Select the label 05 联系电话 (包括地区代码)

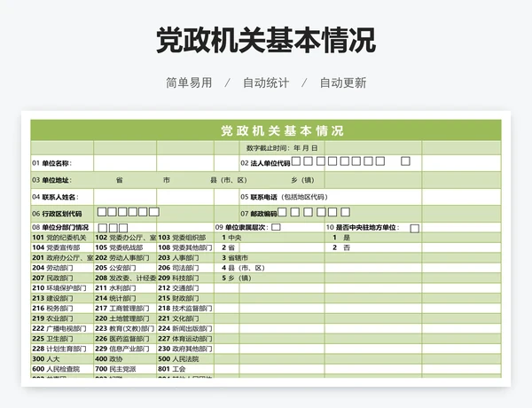(285, 197)
